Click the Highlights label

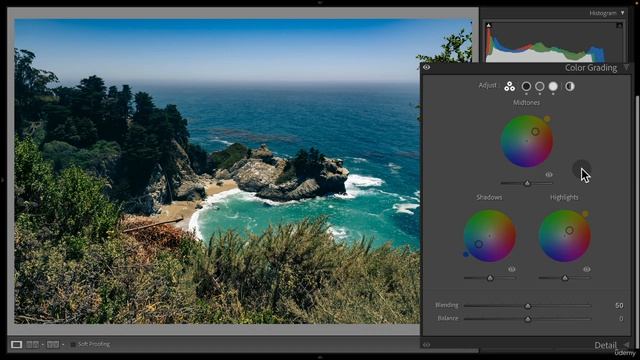[x=564, y=198]
